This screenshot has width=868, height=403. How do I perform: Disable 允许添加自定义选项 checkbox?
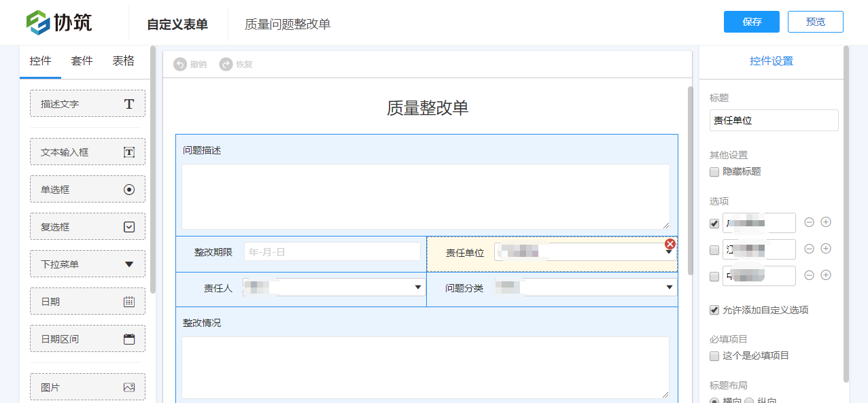coord(714,310)
